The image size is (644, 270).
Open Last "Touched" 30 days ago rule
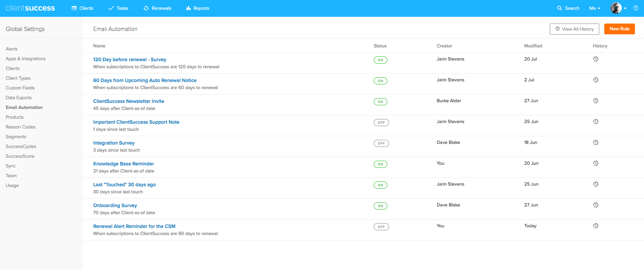124,185
